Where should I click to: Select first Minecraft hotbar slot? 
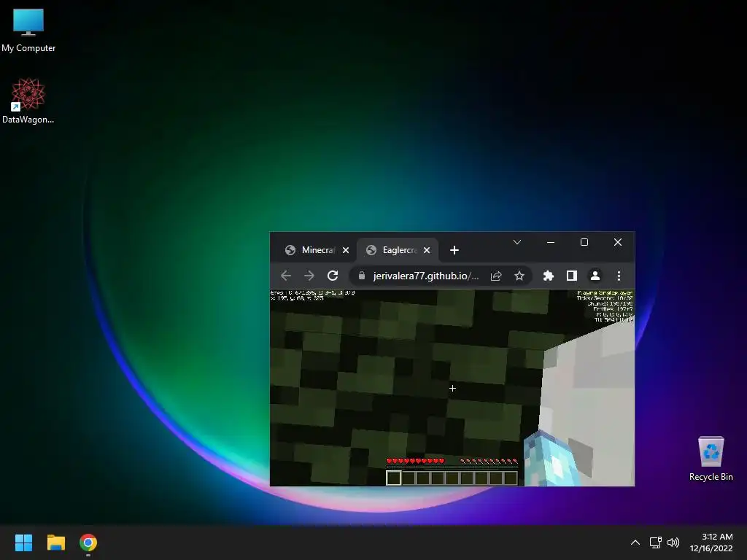pyautogui.click(x=393, y=478)
